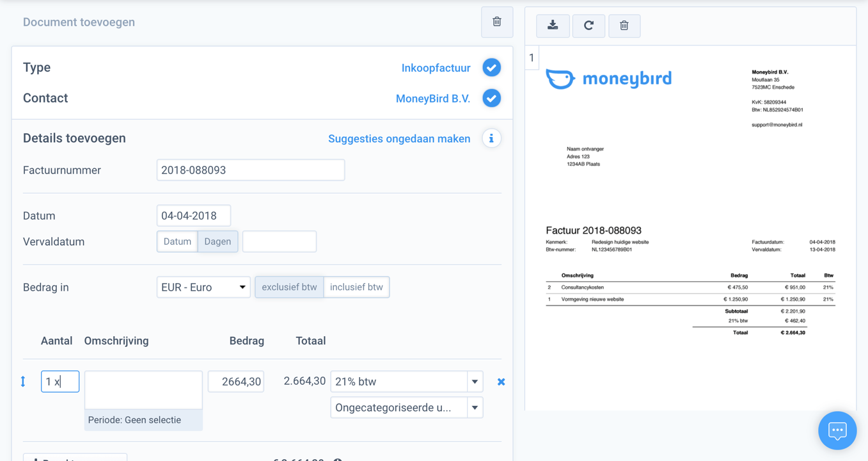The width and height of the screenshot is (868, 461).
Task: Open the chat support bubble
Action: point(837,430)
